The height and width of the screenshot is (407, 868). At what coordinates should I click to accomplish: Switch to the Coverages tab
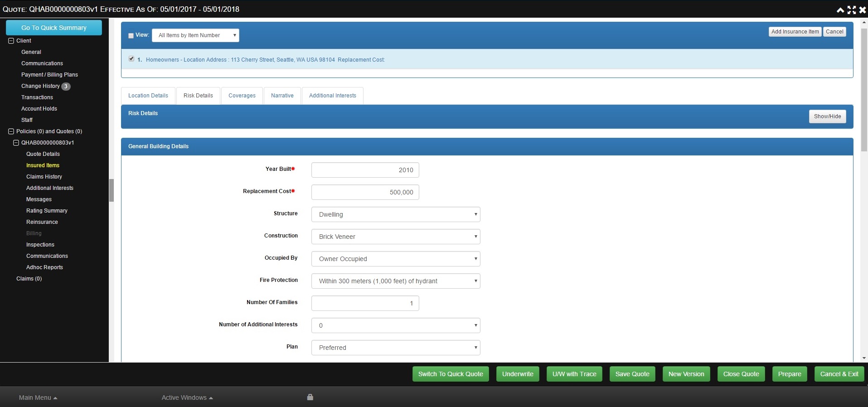[x=242, y=96]
